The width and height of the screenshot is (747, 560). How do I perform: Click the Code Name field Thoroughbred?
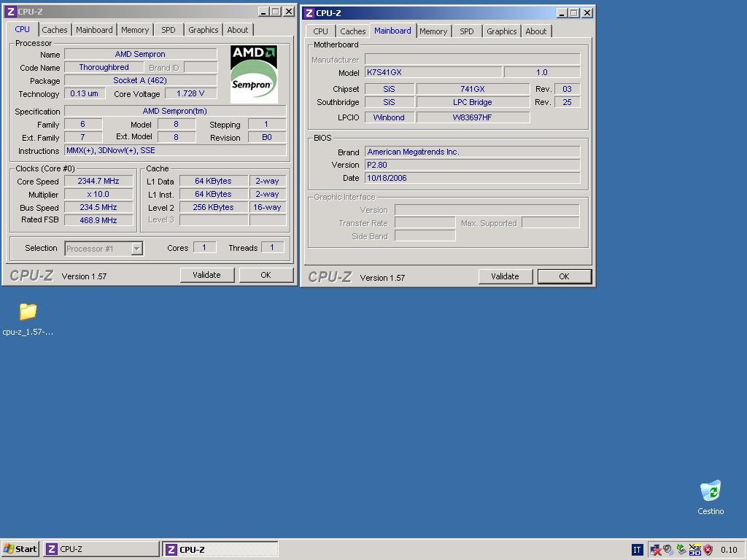(104, 67)
